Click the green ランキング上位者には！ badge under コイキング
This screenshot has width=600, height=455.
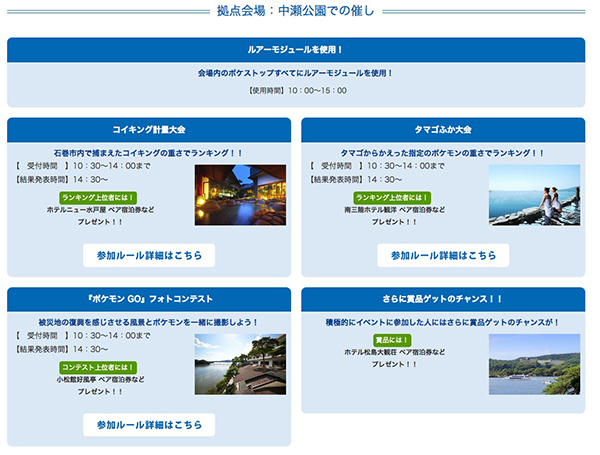click(x=98, y=198)
